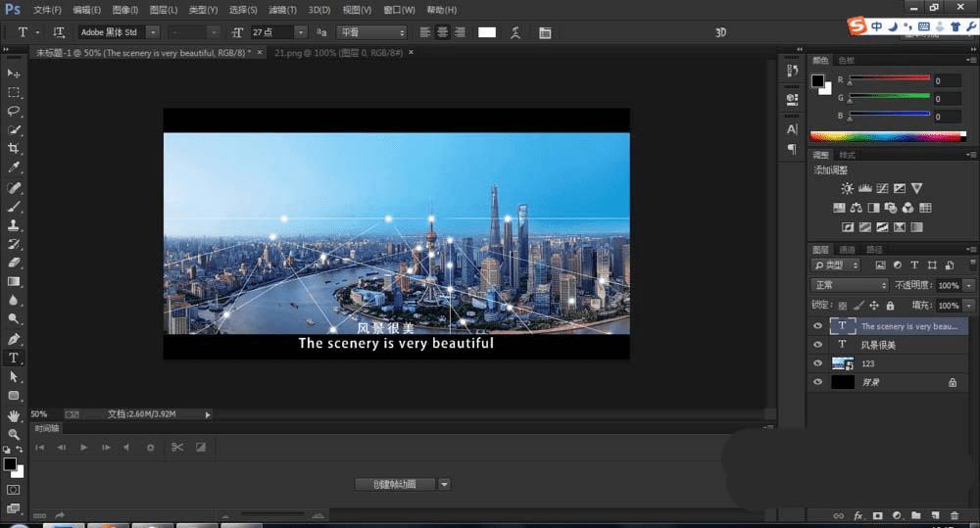
Task: Select the Pen tool
Action: pos(14,339)
